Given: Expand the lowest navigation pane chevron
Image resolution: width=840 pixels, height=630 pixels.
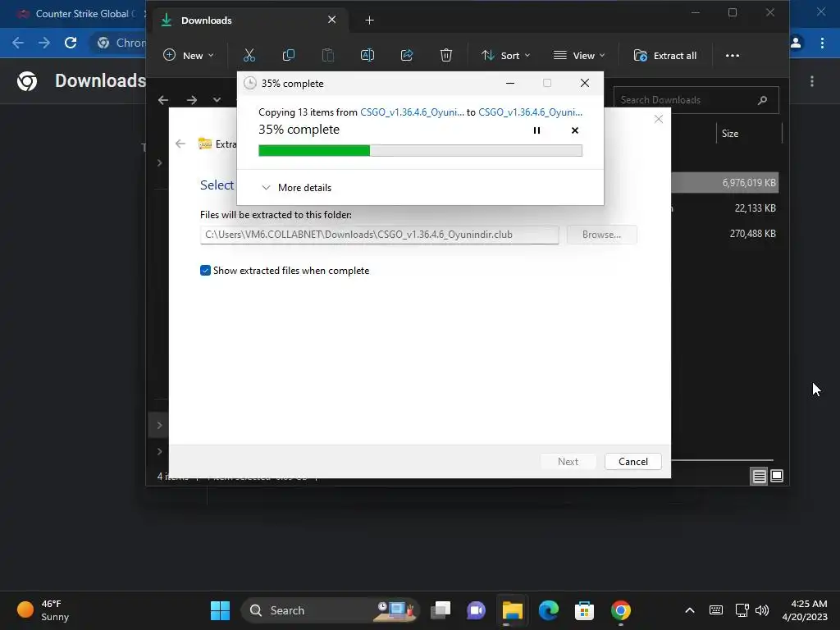Looking at the screenshot, I should (159, 452).
